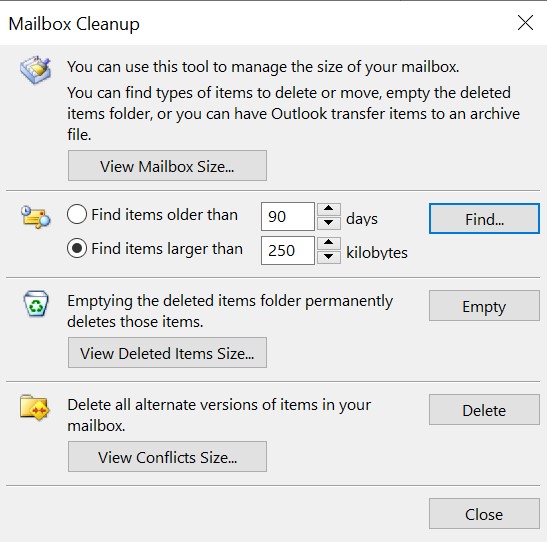Click the conflicts folder icon
The height and width of the screenshot is (542, 547).
point(35,407)
